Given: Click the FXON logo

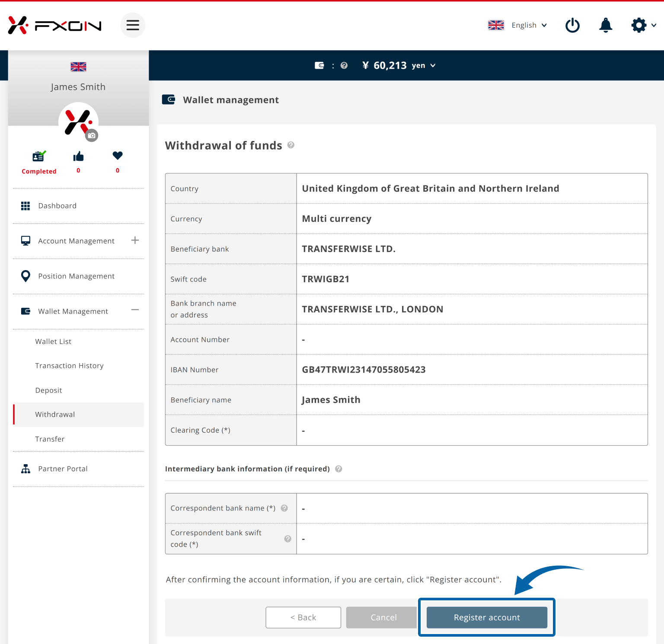Looking at the screenshot, I should tap(55, 25).
